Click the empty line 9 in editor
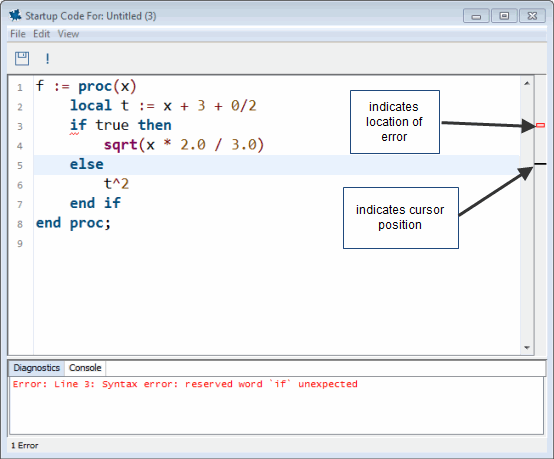This screenshot has height=459, width=554. pyautogui.click(x=276, y=243)
